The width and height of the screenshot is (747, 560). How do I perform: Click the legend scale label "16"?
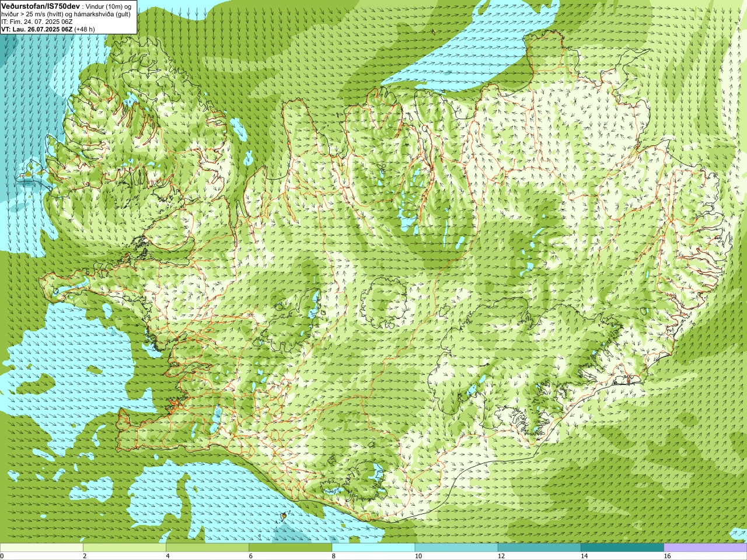tap(668, 556)
